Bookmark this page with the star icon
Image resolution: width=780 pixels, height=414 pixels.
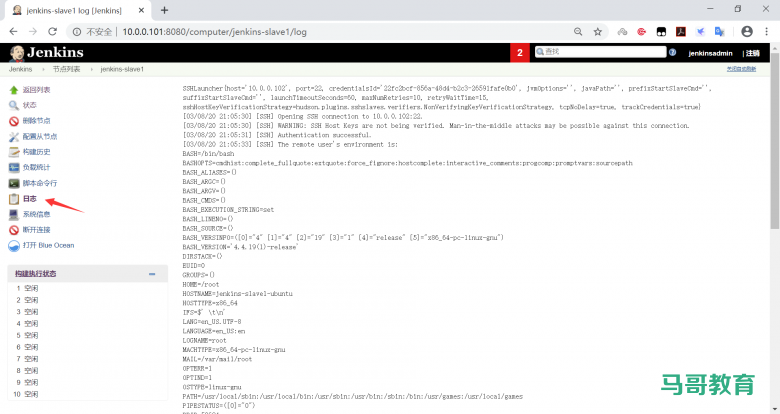(x=598, y=32)
